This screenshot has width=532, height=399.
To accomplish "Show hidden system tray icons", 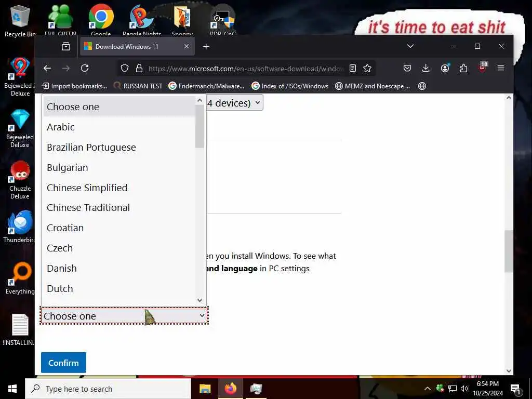I will click(428, 389).
